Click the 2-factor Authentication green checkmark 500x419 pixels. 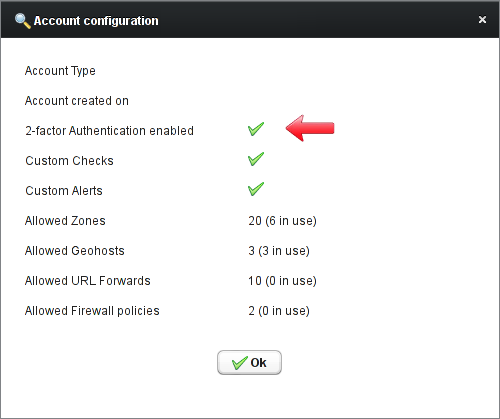point(256,129)
